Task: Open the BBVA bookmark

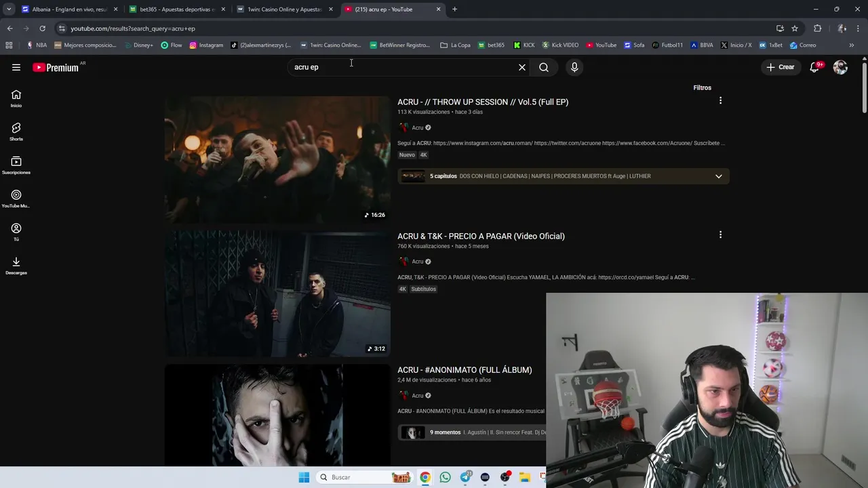Action: 702,45
